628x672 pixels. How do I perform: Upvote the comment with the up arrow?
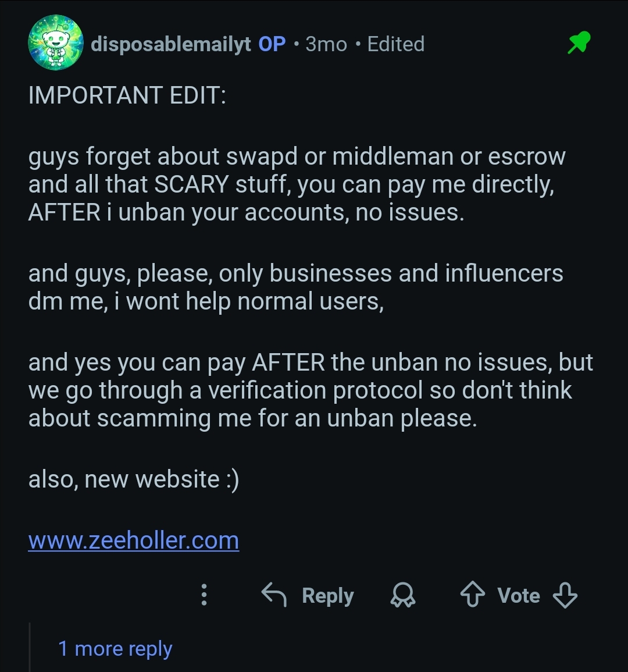[472, 595]
